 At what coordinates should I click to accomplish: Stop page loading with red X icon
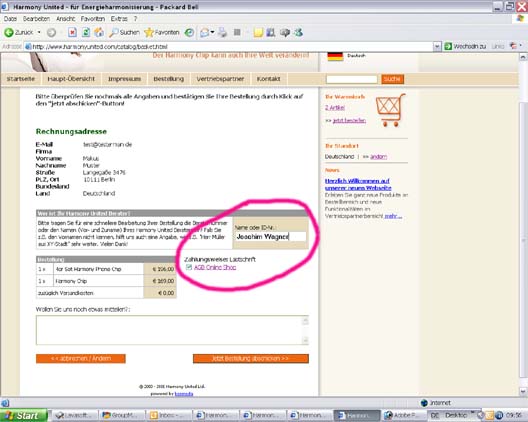point(72,32)
